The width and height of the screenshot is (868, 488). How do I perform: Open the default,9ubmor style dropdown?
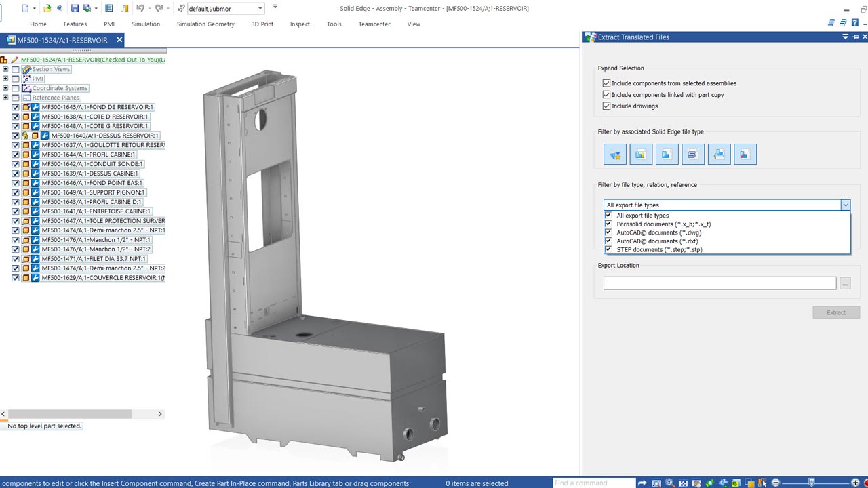coord(260,9)
